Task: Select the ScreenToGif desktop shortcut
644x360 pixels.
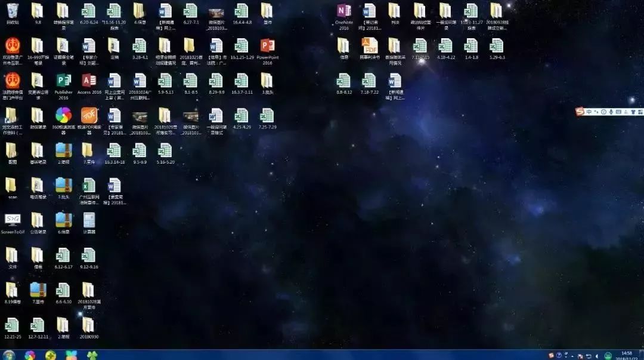Action: tap(12, 220)
